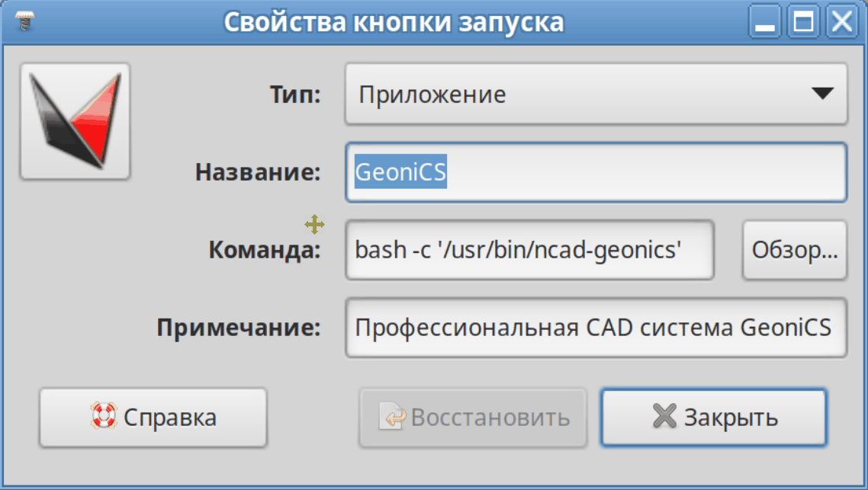Click the title bar text Свойства кнопки запуска

394,21
